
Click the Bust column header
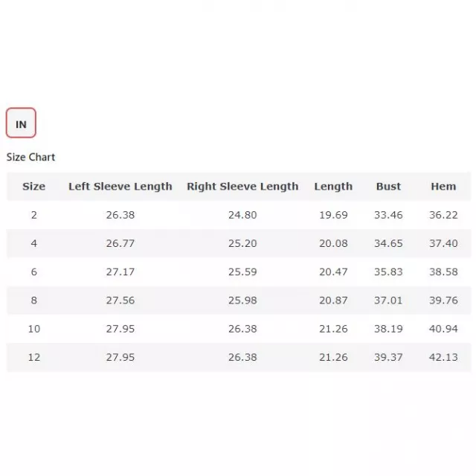pyautogui.click(x=388, y=187)
